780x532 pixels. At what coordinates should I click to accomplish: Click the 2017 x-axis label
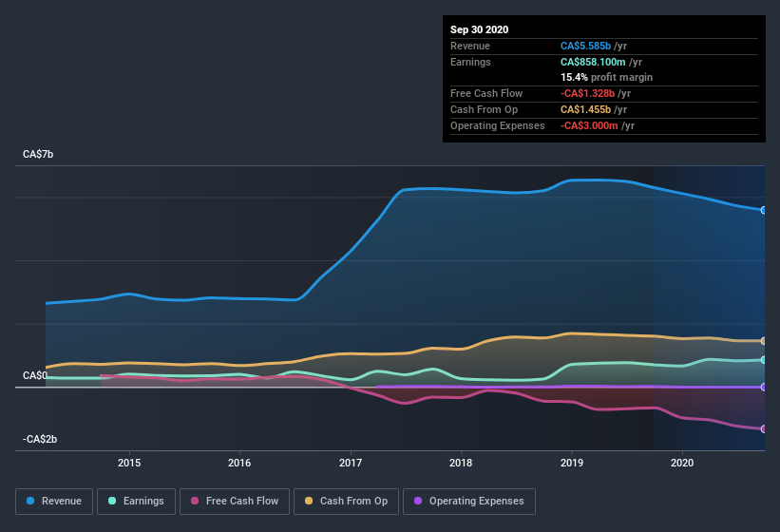[351, 463]
